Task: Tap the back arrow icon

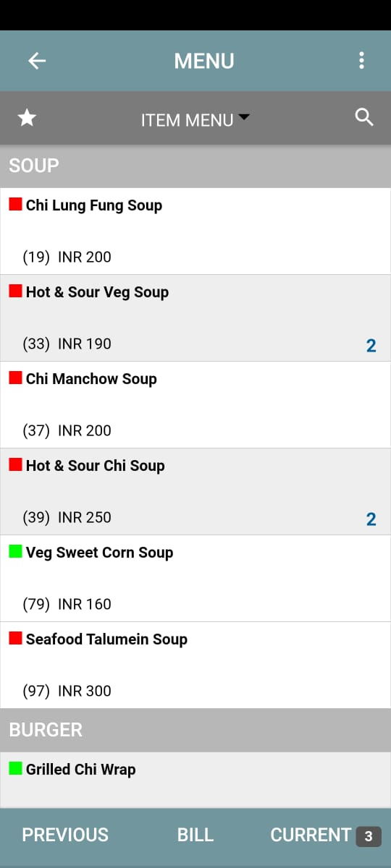Action: pos(37,61)
